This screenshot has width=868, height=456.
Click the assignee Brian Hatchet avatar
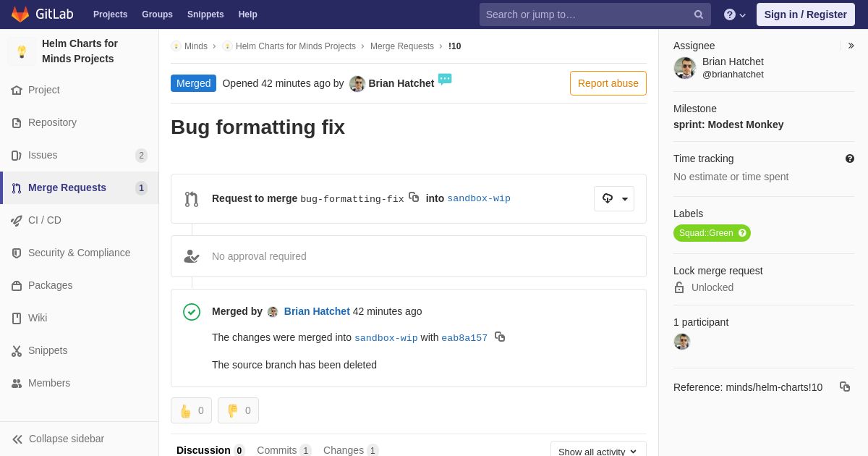[685, 68]
